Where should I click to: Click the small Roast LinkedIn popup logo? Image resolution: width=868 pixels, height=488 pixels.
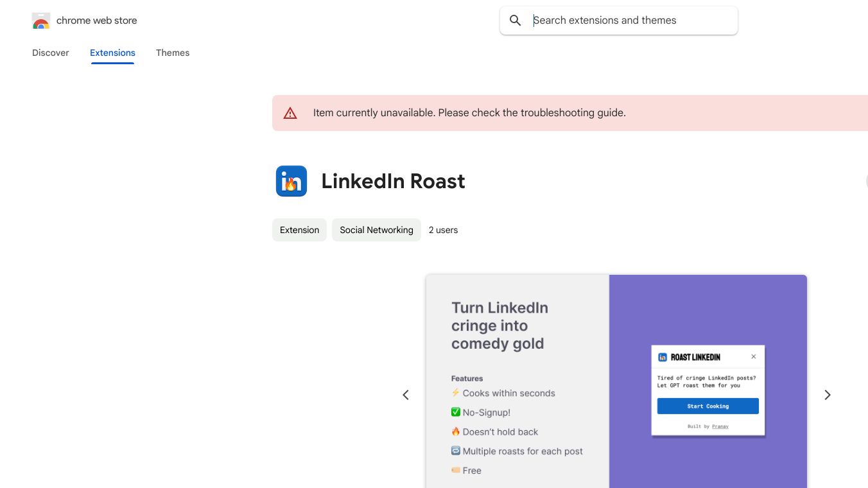point(663,357)
